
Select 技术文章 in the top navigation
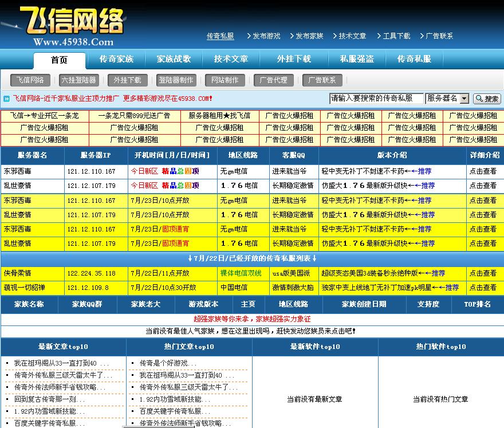pyautogui.click(x=351, y=36)
